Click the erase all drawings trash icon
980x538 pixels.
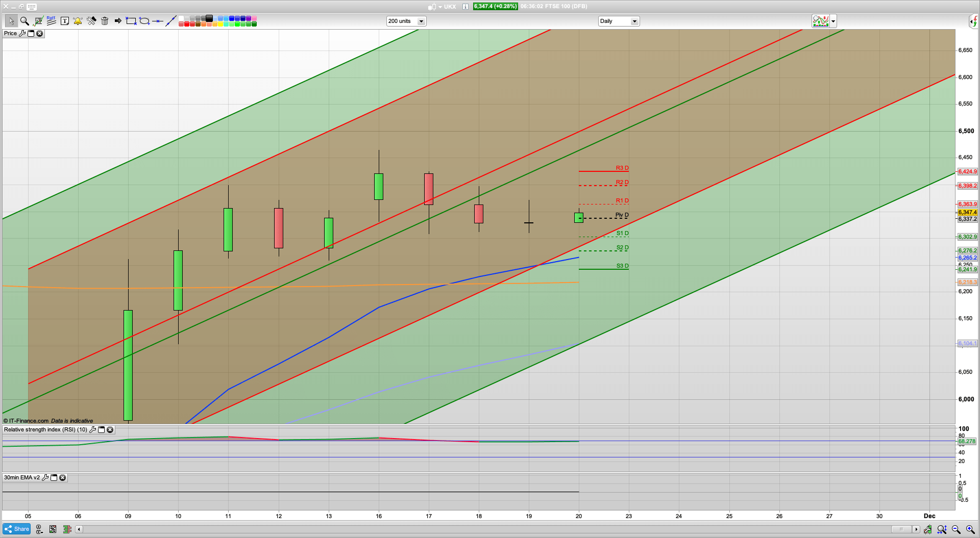coord(105,21)
